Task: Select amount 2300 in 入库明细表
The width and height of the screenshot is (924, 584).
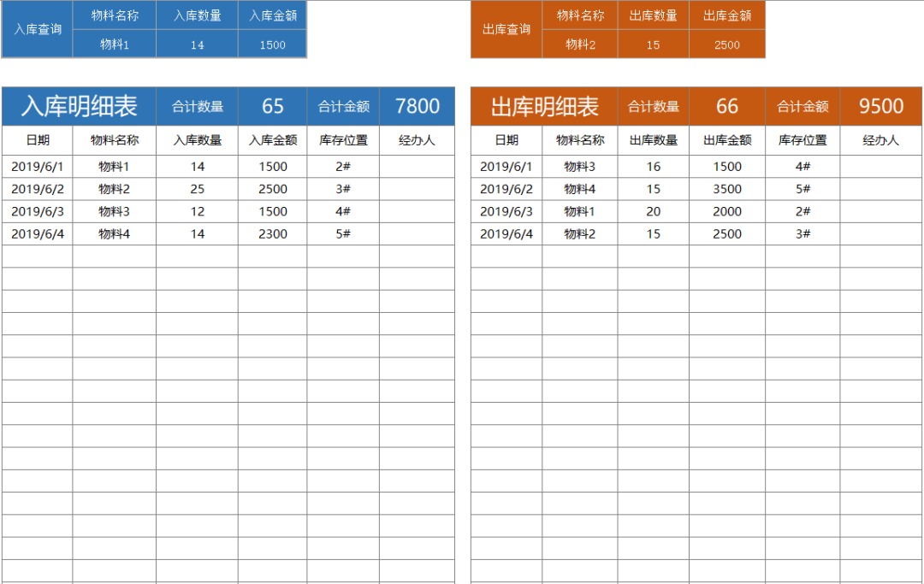Action: click(272, 233)
